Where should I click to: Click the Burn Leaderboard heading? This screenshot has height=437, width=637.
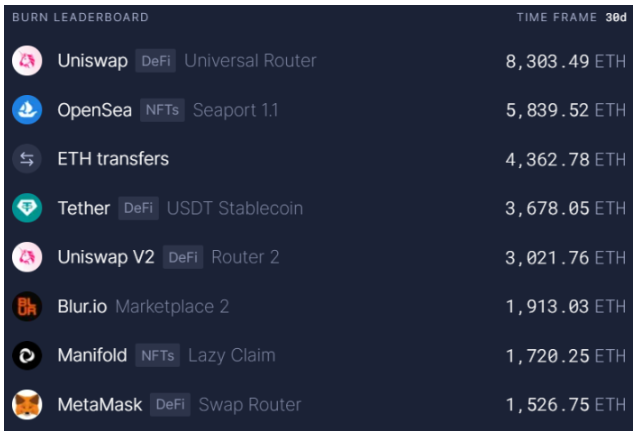click(80, 17)
